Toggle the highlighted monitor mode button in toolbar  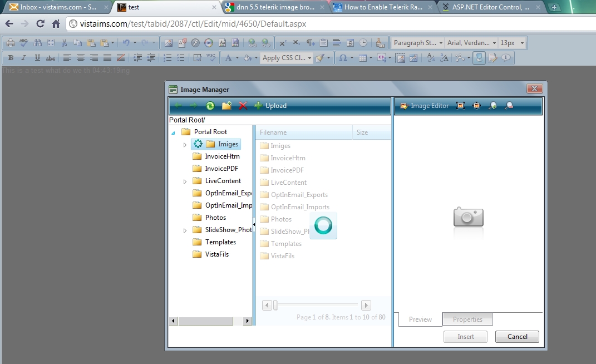click(479, 58)
